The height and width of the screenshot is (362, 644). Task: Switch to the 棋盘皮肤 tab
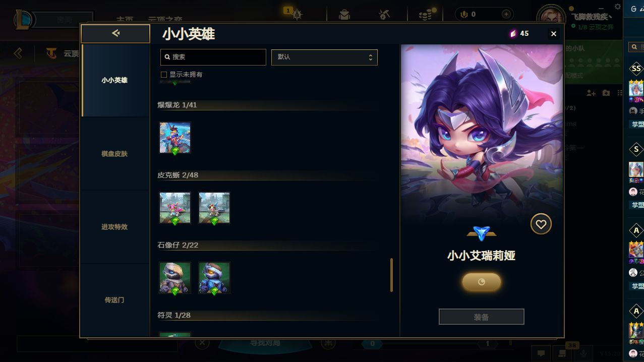pos(114,154)
